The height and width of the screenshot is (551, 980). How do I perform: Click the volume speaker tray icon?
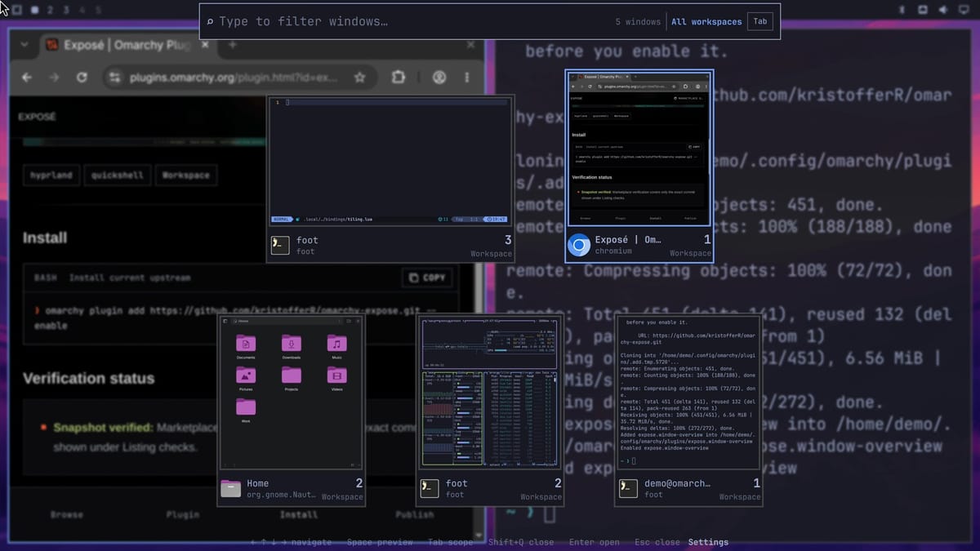943,10
